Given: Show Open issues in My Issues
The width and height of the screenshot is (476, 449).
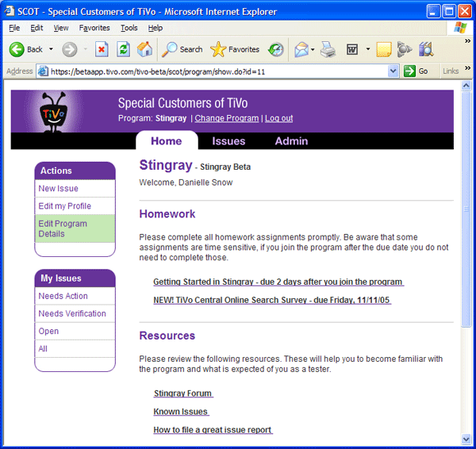Looking at the screenshot, I should pos(75,332).
